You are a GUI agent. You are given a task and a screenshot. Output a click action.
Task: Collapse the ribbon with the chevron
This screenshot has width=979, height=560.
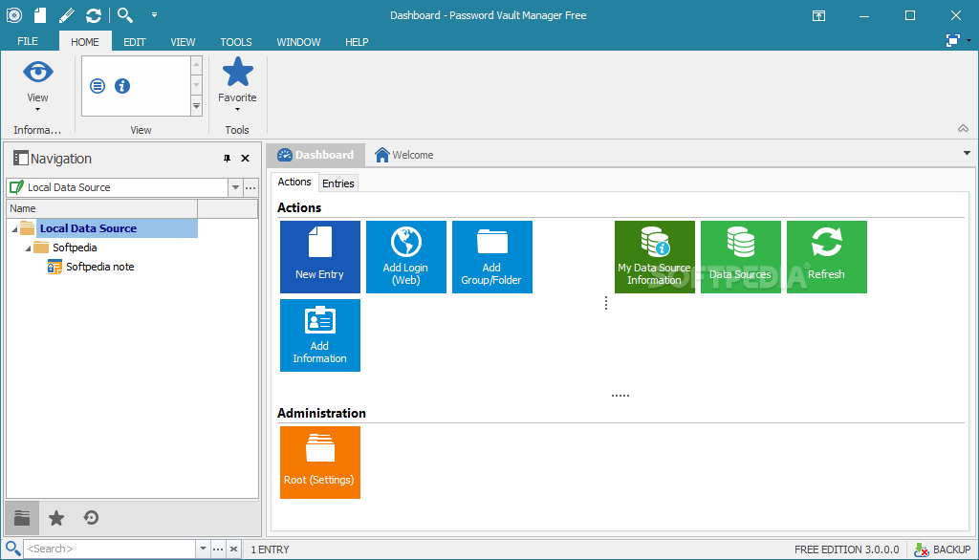pos(964,129)
